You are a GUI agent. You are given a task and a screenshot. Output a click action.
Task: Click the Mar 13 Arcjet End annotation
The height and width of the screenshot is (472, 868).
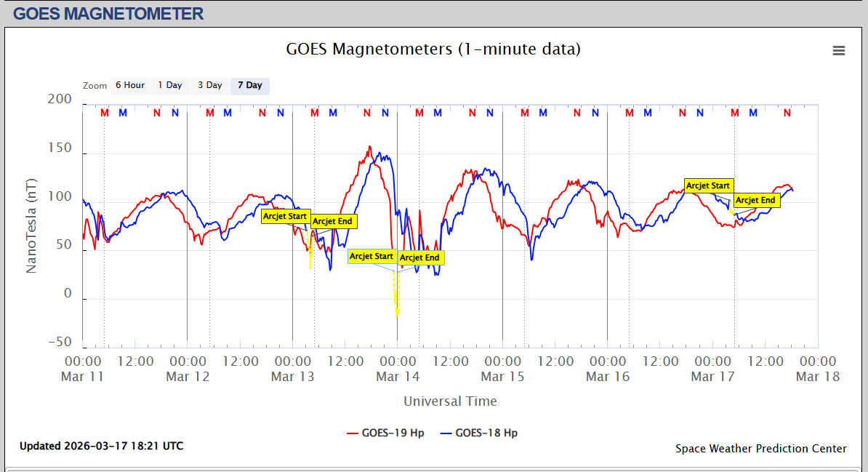click(x=333, y=221)
